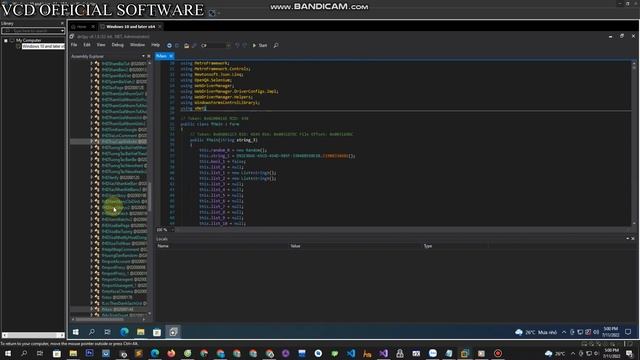Click the host Edge taskbar icon
This screenshot has width=640, height=360.
point(155,353)
